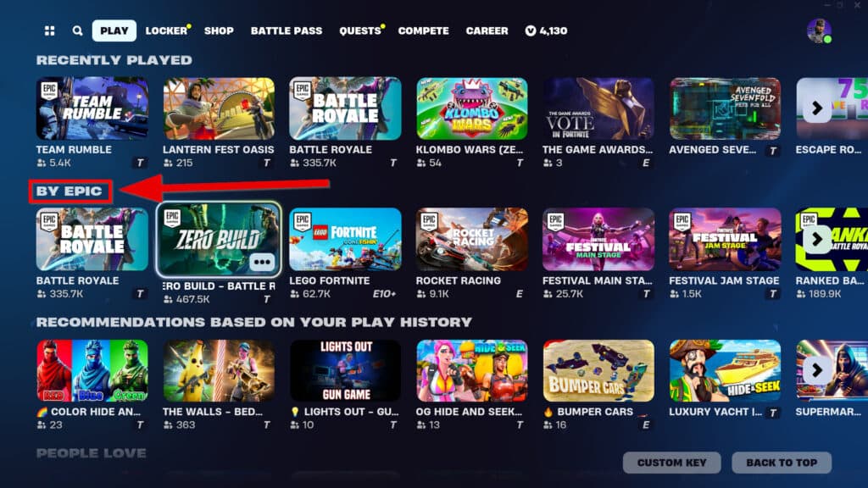Select the Compete tab

pyautogui.click(x=424, y=31)
